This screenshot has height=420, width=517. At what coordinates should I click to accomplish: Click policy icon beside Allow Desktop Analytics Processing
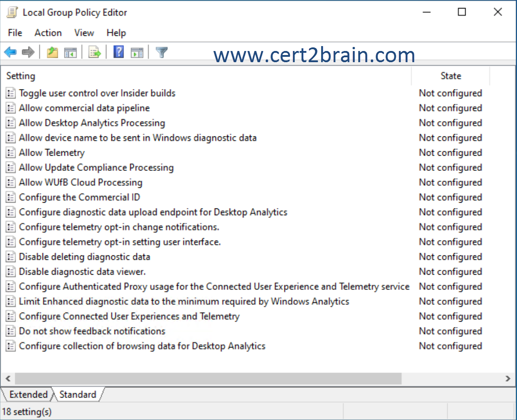point(11,123)
